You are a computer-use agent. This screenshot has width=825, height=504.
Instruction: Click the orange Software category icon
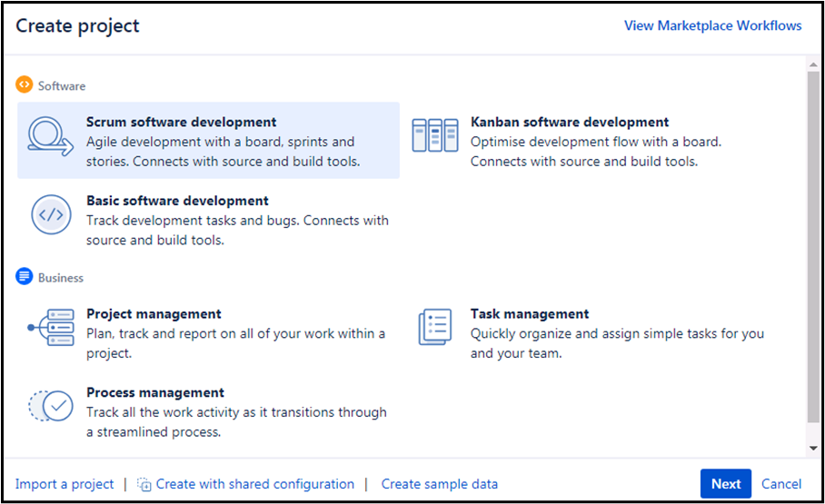(25, 85)
